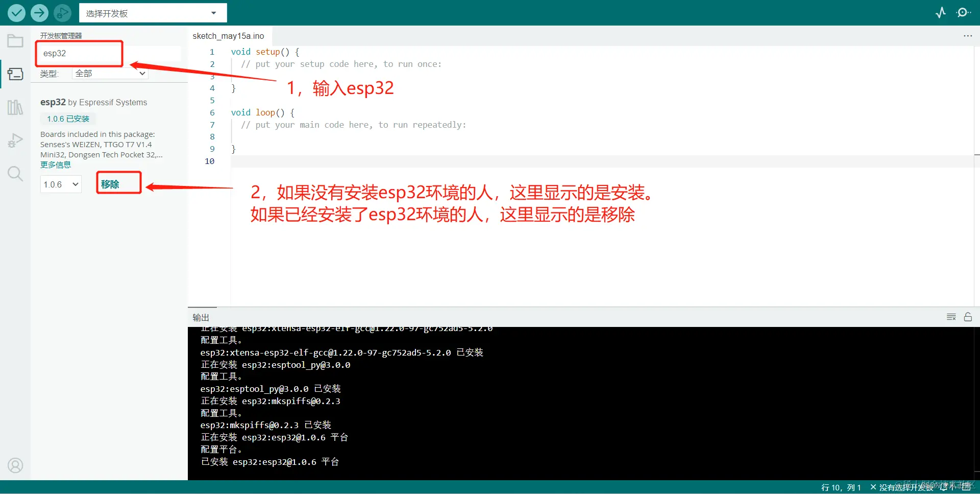Open the 类型 filter dropdown showing 全部
980x494 pixels.
pos(109,73)
